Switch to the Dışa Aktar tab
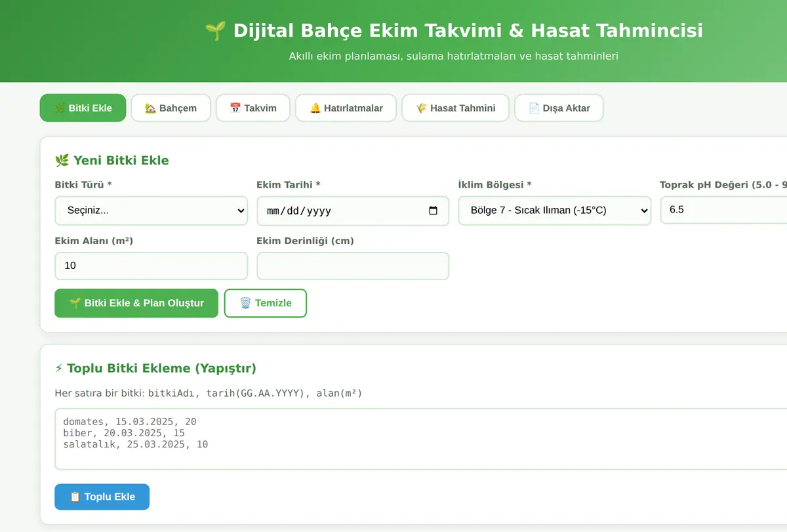The image size is (787, 532). coord(559,108)
